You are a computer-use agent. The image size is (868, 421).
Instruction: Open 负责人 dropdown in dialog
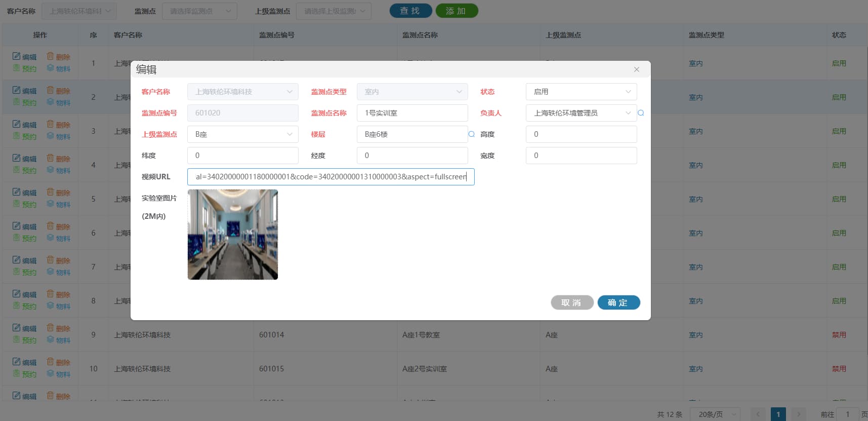[x=582, y=113]
